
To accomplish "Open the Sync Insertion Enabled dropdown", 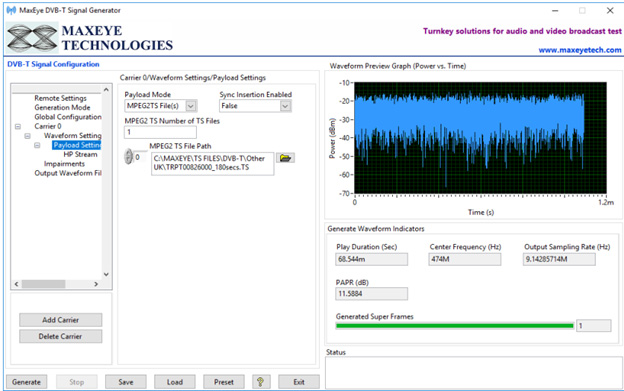I will (285, 106).
